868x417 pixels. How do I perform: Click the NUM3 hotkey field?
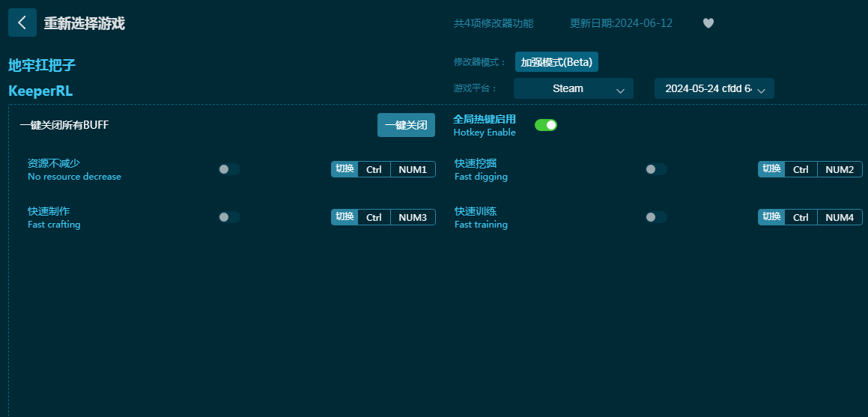pyautogui.click(x=413, y=217)
